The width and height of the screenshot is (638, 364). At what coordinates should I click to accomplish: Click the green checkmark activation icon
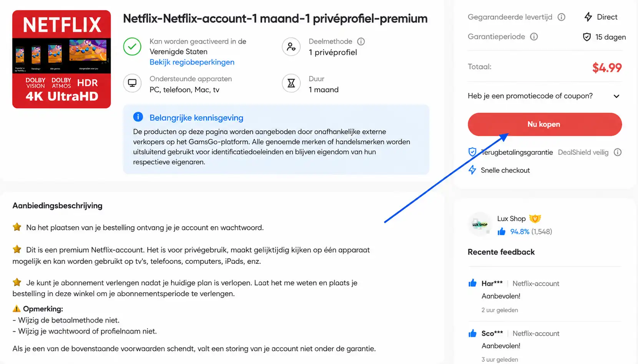tap(132, 46)
